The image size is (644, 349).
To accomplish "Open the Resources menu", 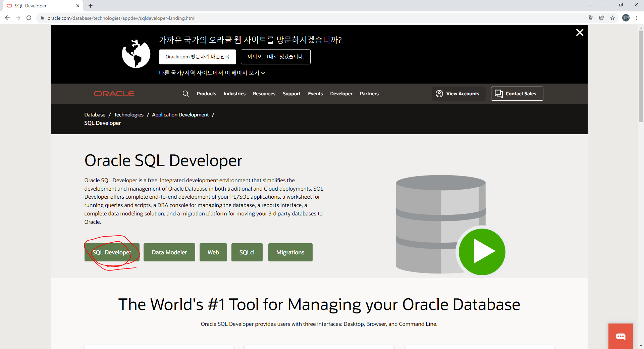I will (264, 94).
